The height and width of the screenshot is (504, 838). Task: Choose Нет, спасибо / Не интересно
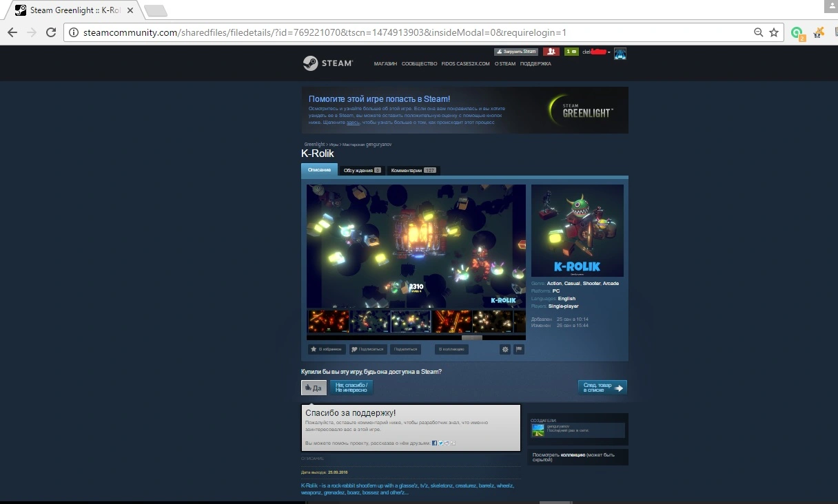(x=351, y=388)
